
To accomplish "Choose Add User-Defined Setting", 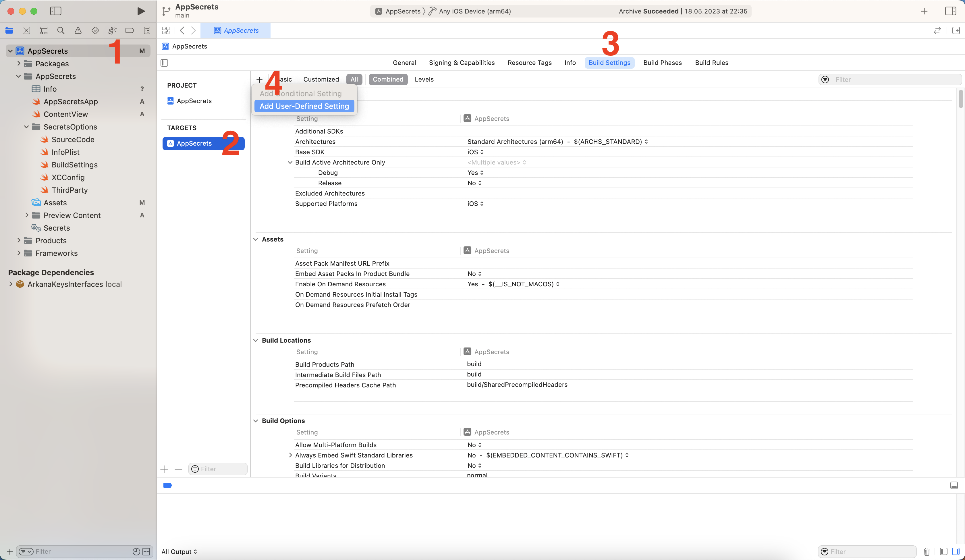I will pyautogui.click(x=304, y=106).
